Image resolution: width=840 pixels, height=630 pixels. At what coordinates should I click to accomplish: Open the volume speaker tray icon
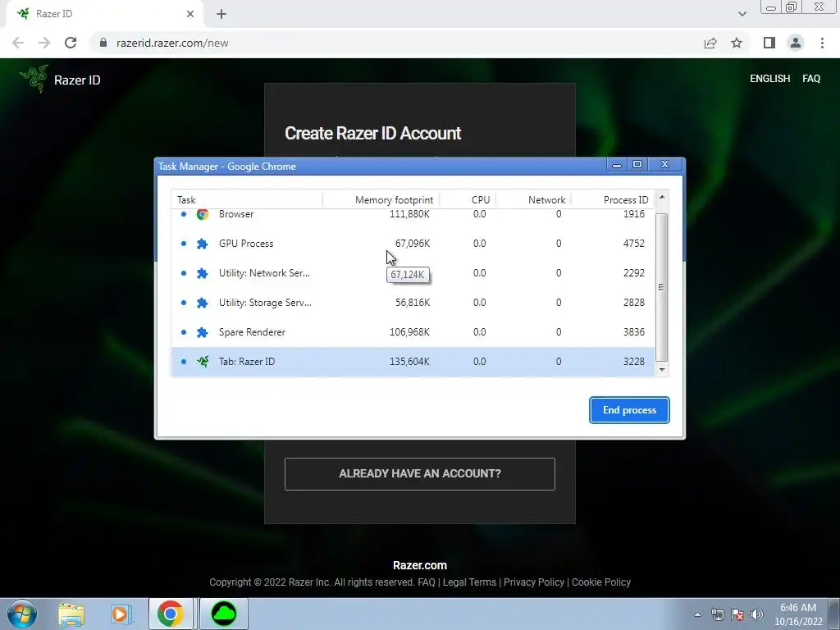[757, 614]
